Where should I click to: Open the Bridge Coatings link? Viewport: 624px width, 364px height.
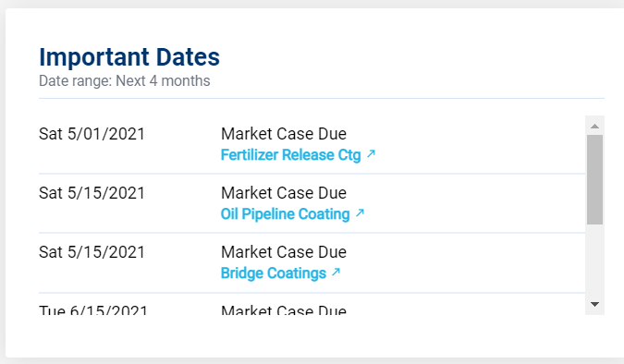(x=274, y=273)
